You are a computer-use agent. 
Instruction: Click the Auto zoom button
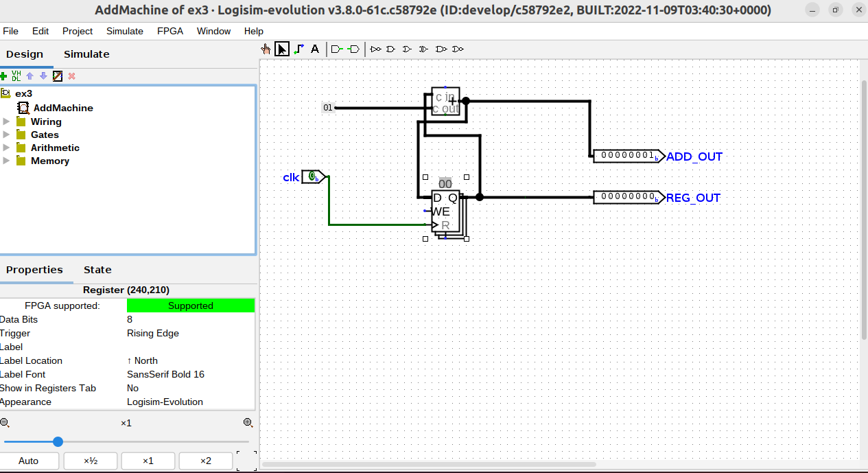[28, 461]
